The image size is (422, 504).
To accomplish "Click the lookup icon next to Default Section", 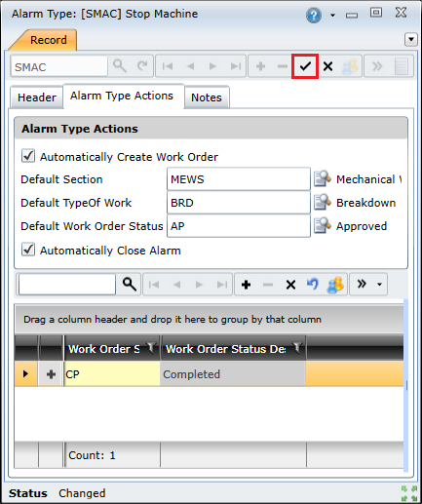I will coord(322,178).
